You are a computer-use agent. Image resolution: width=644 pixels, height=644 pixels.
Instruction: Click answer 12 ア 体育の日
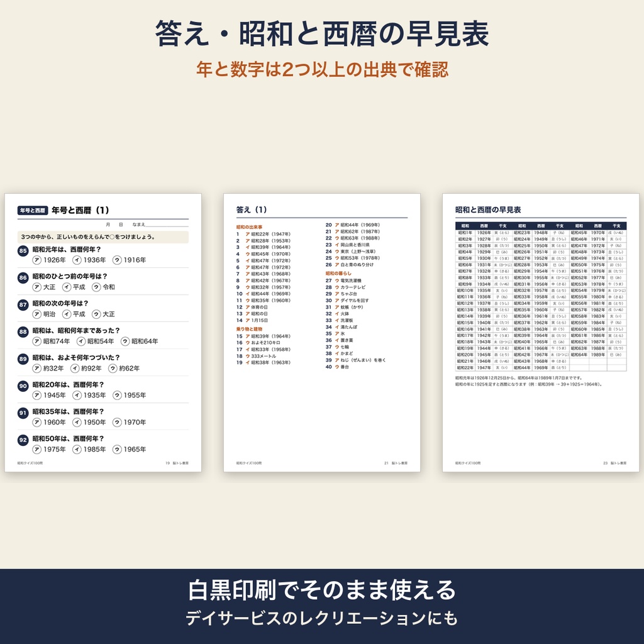pos(252,307)
